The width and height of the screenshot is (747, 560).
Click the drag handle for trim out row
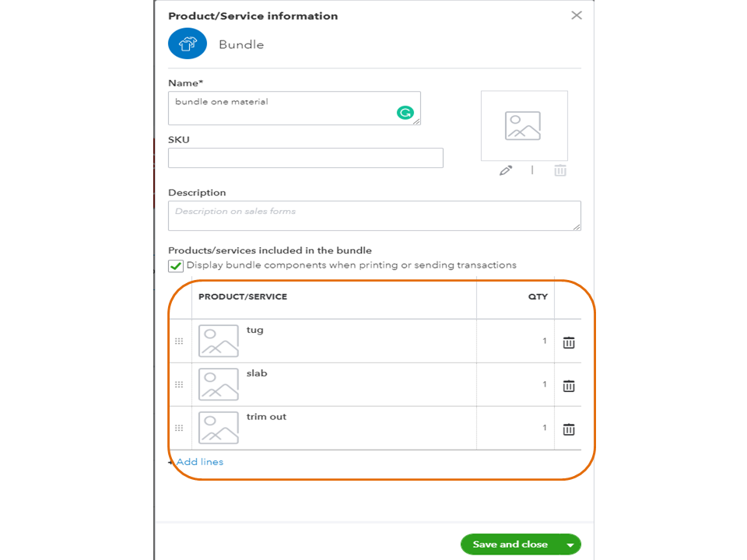[x=179, y=429]
